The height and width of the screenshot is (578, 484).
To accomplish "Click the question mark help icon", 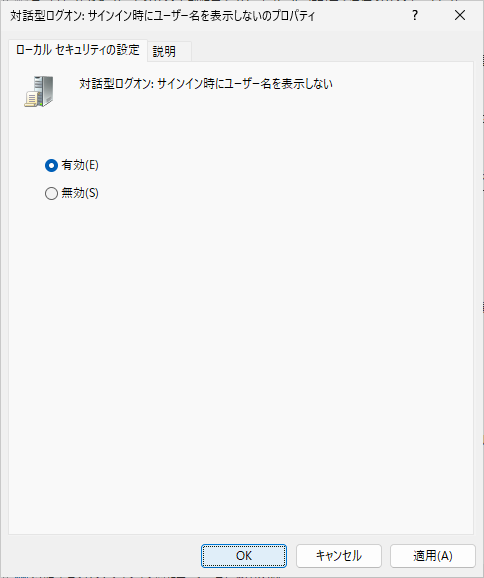I will pyautogui.click(x=415, y=15).
